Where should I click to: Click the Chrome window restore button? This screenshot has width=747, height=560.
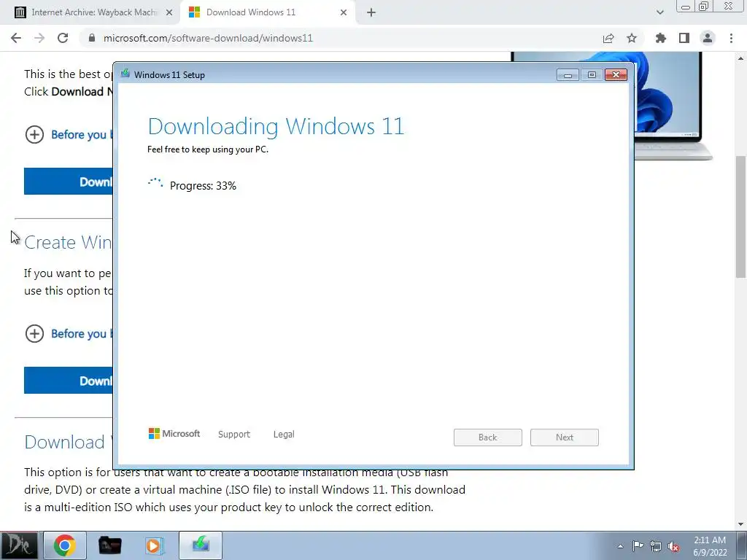click(703, 6)
